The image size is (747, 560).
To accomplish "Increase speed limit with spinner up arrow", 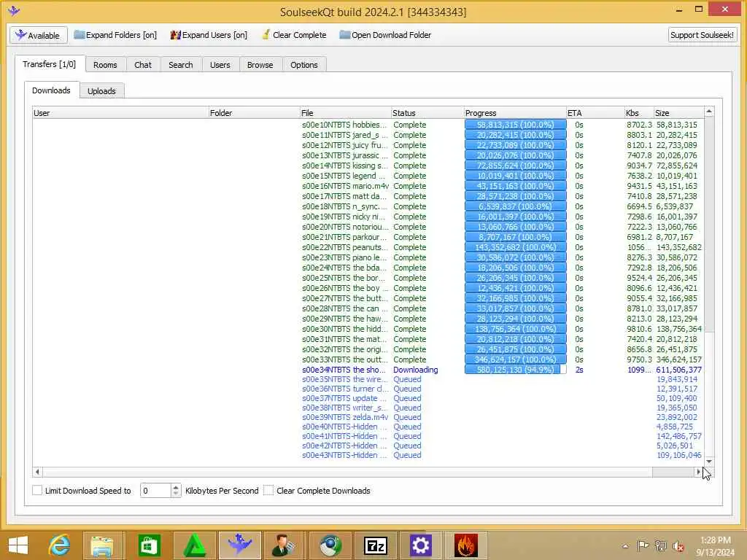I will (176, 487).
